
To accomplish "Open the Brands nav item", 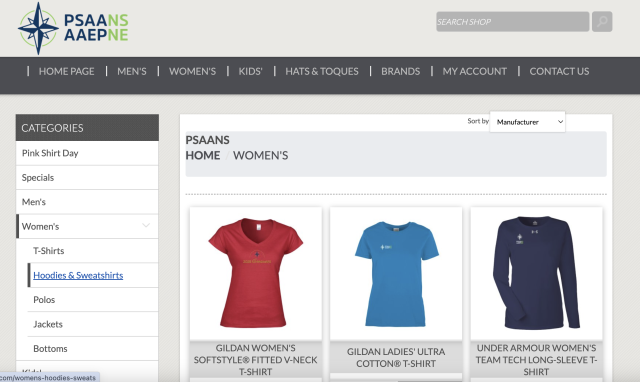I will [x=400, y=71].
